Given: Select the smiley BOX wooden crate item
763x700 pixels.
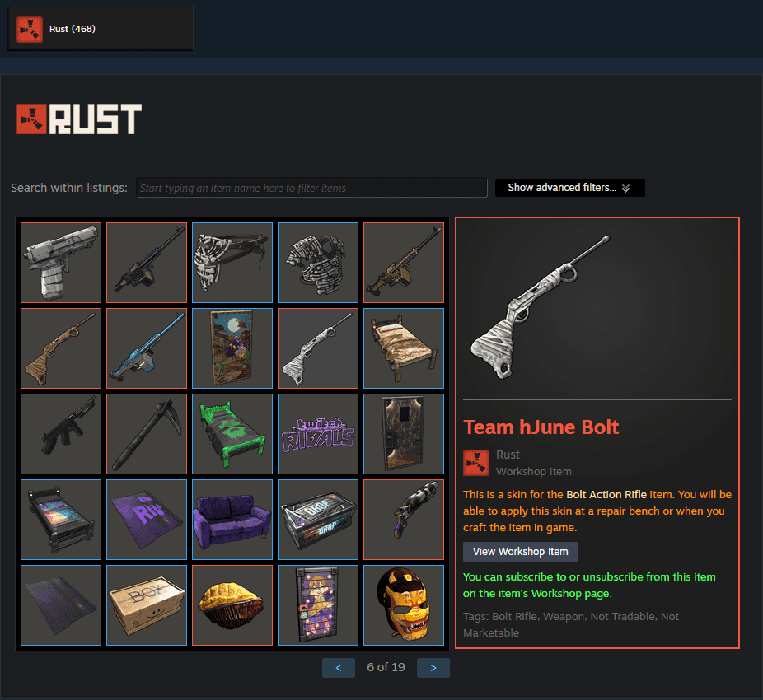Looking at the screenshot, I should coord(147,605).
